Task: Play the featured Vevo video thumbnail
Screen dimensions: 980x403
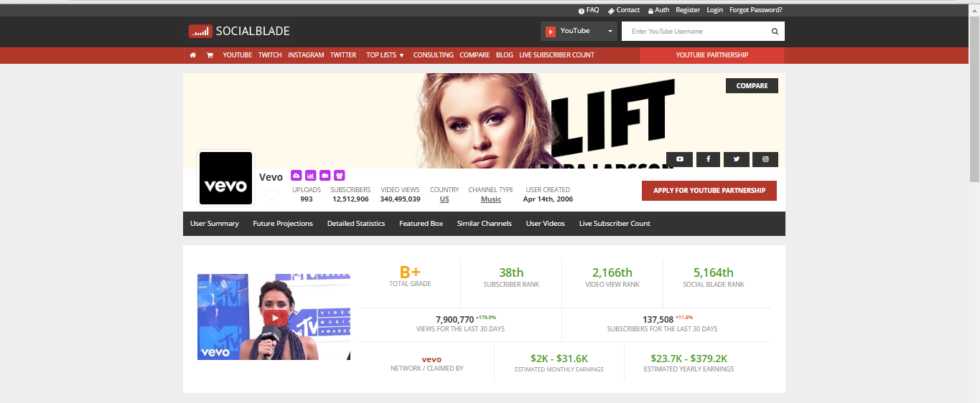Action: point(274,317)
